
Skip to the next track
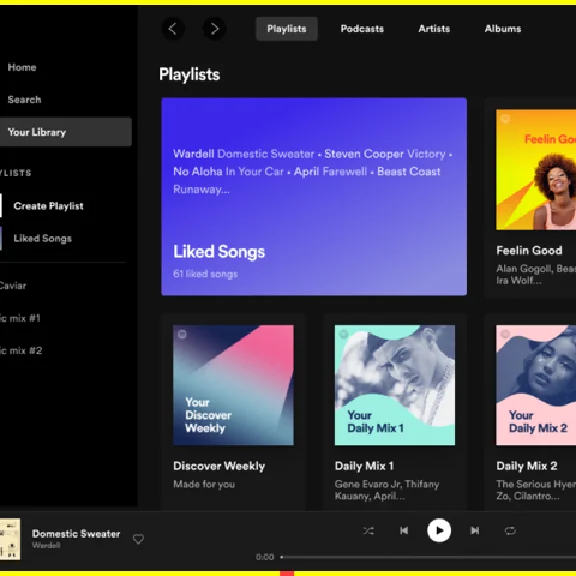(x=474, y=530)
